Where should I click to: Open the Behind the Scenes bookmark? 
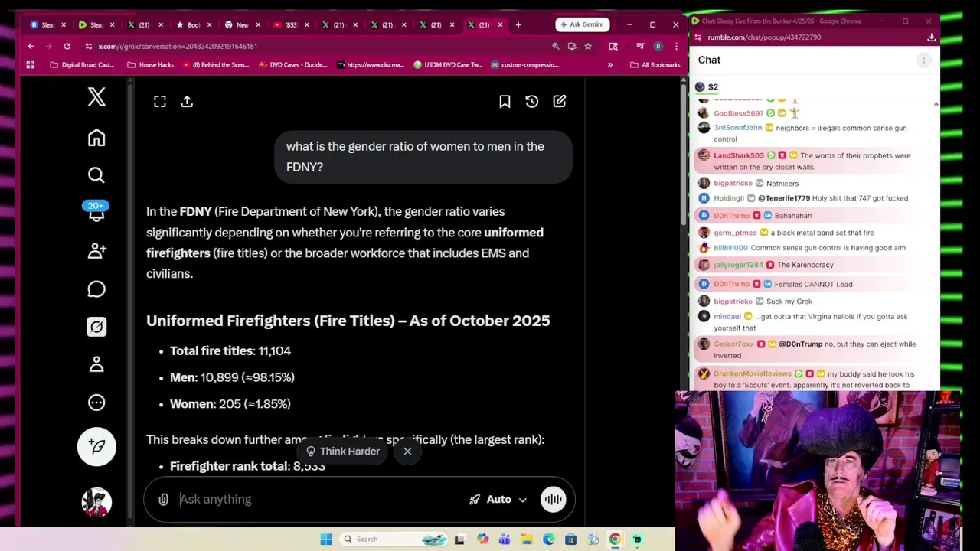click(215, 65)
